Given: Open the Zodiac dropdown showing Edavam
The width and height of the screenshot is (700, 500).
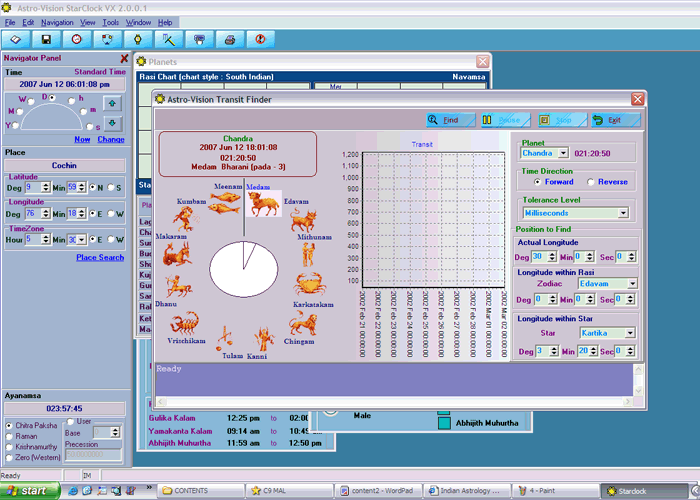Looking at the screenshot, I should click(x=632, y=283).
